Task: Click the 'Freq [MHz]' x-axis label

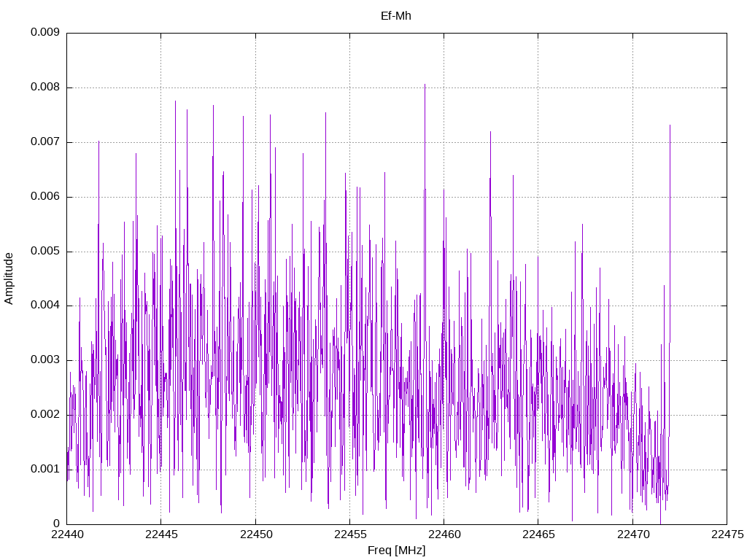Action: [x=396, y=551]
